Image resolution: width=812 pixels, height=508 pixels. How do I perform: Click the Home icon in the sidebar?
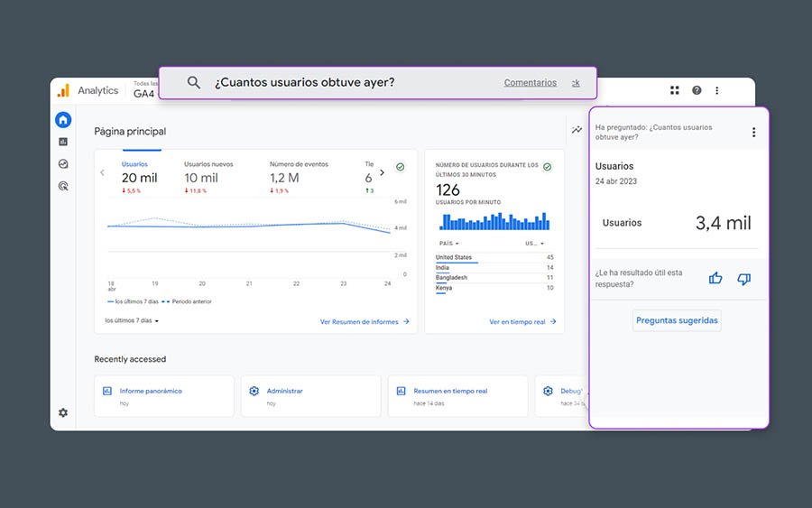coord(63,120)
